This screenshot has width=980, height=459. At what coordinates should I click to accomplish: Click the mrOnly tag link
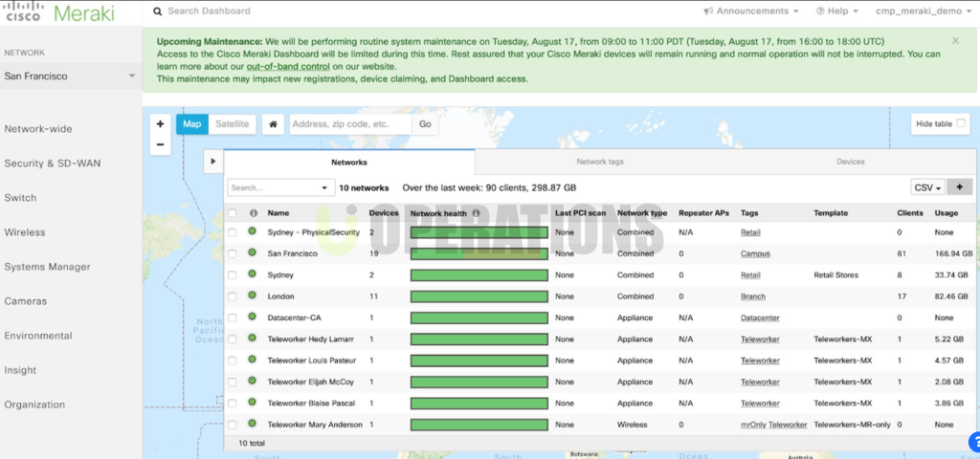[753, 425]
